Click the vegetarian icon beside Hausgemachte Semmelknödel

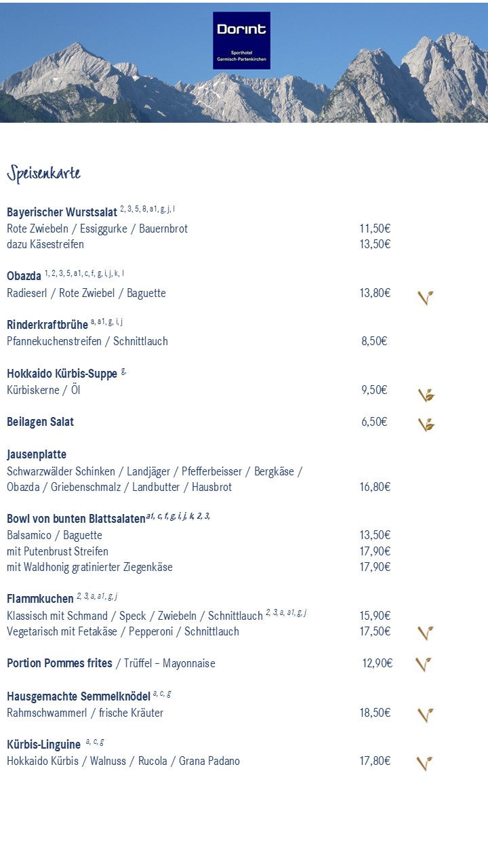(x=425, y=715)
